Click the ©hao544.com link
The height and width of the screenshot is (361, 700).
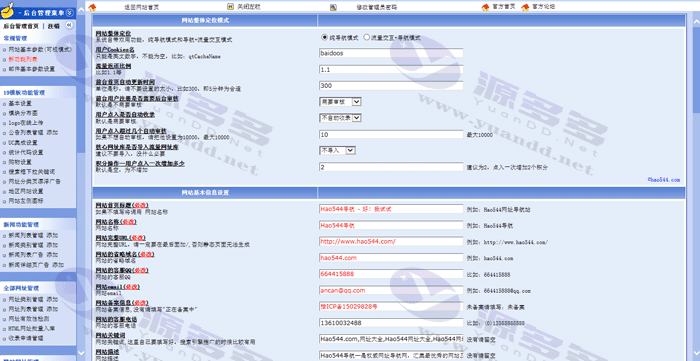coord(664,180)
